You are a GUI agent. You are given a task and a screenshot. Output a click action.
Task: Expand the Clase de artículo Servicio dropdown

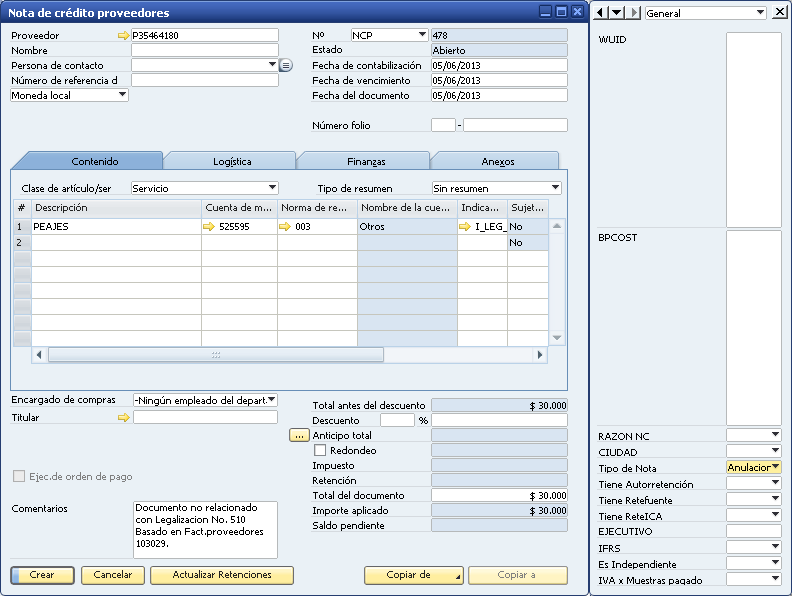point(272,188)
